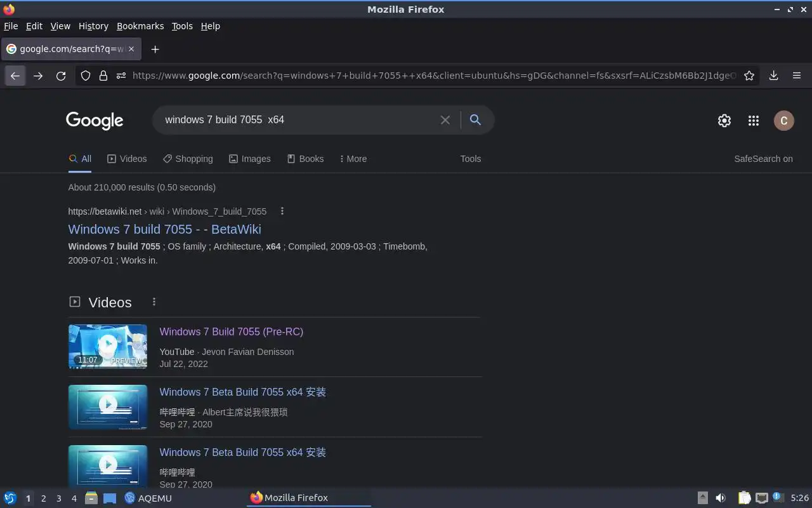
Task: Click the 5:26 clock in the tray
Action: 799,498
